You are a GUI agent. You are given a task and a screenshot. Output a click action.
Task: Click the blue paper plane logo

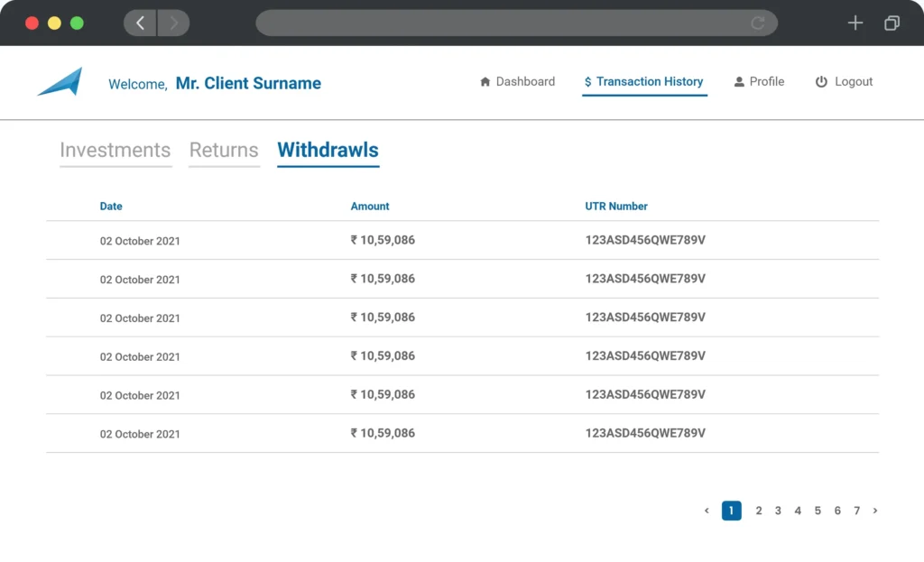tap(60, 81)
